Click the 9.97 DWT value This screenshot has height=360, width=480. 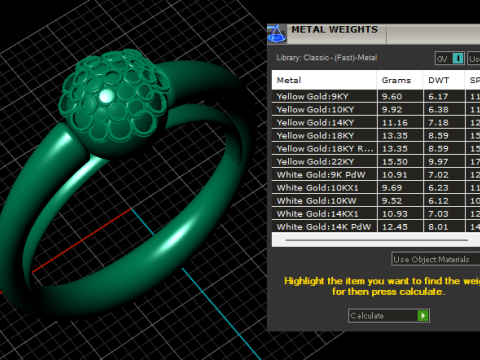(438, 162)
